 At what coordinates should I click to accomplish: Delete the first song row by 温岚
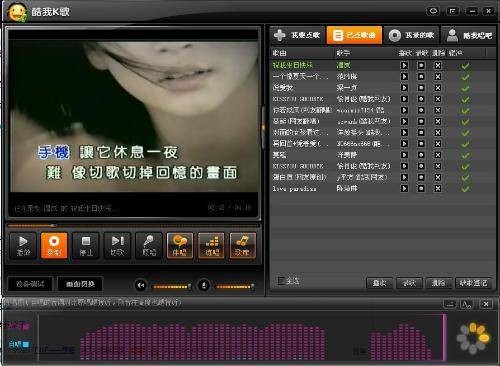pos(438,65)
